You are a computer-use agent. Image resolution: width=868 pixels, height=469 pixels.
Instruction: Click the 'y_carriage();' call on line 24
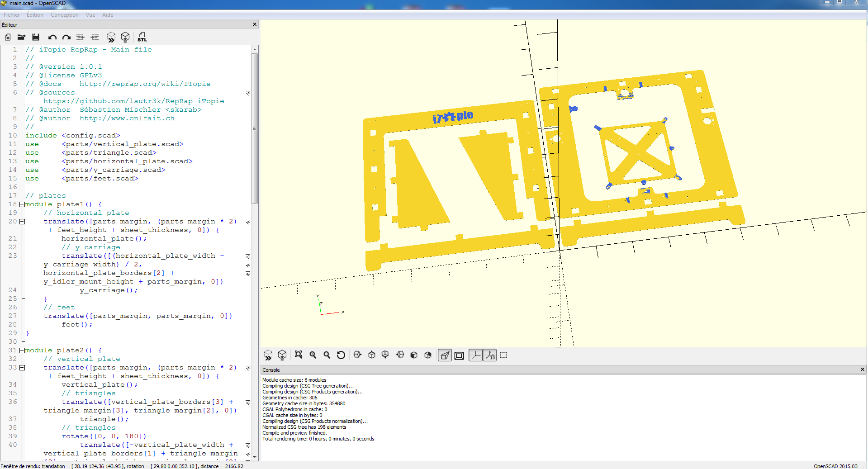click(109, 290)
